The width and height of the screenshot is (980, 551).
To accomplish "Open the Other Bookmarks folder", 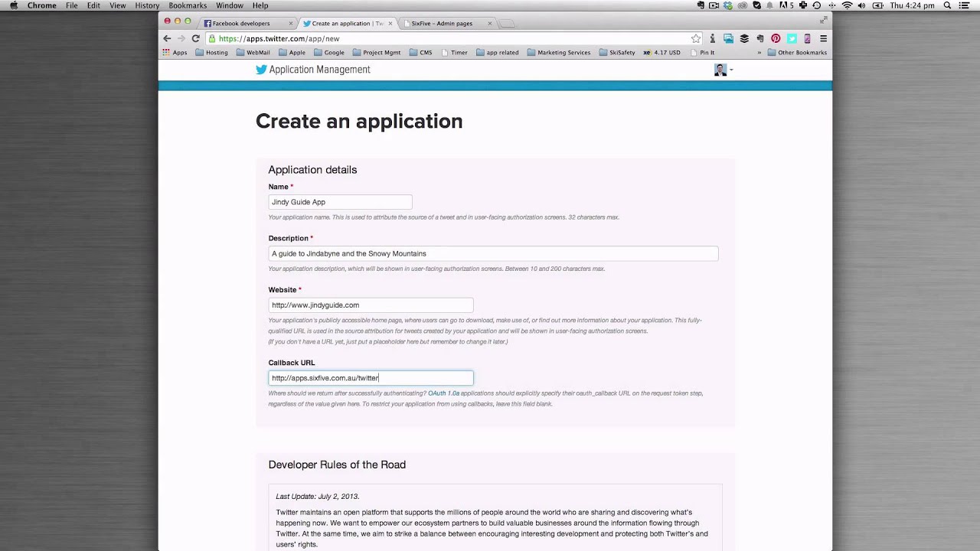I will (796, 53).
